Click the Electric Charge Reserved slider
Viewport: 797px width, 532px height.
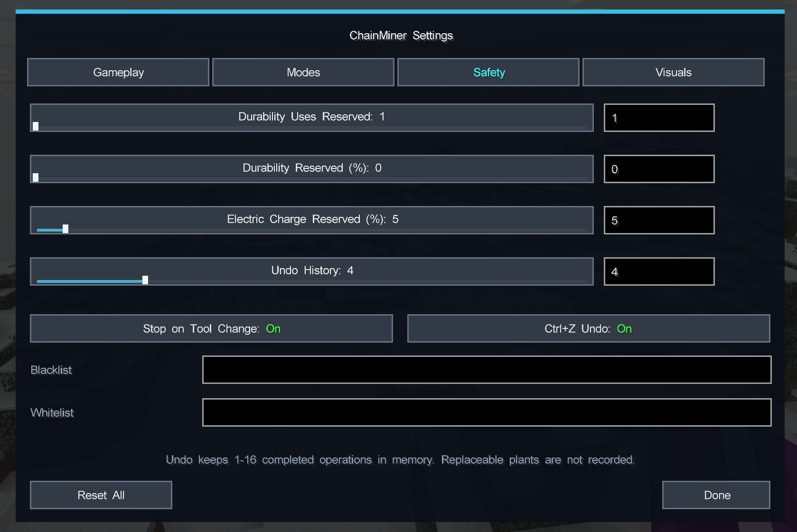click(312, 220)
